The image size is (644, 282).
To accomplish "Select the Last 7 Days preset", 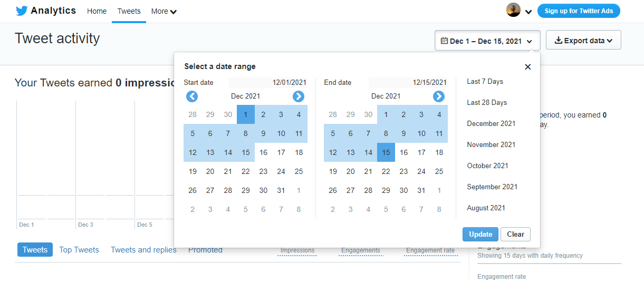I will [485, 82].
